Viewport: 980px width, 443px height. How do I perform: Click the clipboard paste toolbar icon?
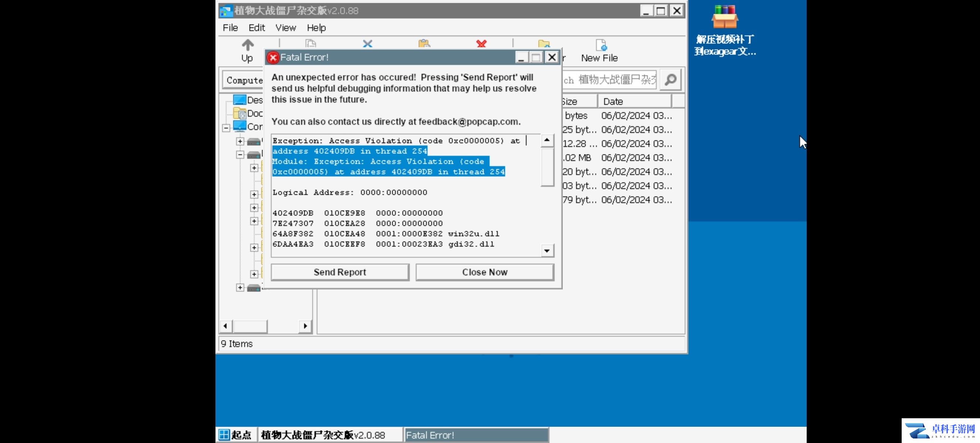[424, 43]
